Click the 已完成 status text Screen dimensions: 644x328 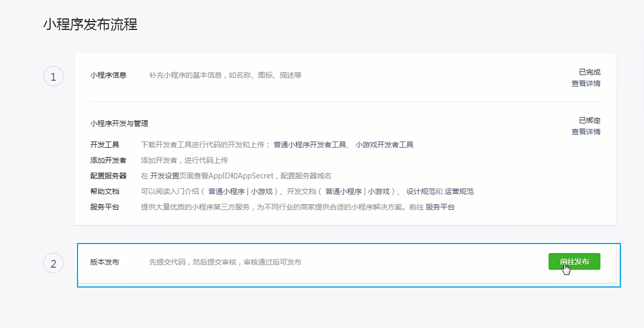click(x=589, y=72)
